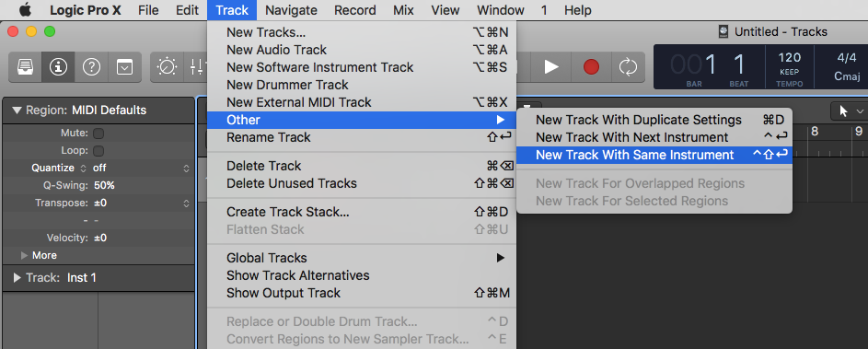Click the Smart Controls dial icon
This screenshot has width=868, height=349.
[167, 67]
